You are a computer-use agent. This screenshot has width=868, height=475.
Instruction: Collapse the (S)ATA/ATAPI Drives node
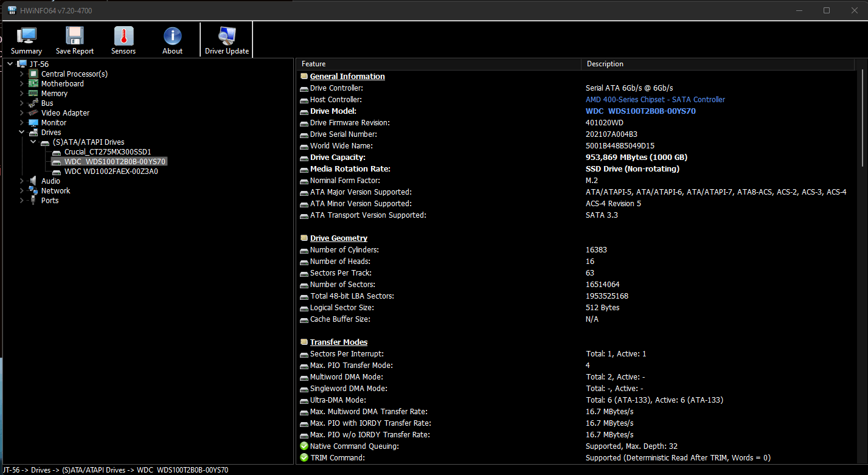coord(33,142)
